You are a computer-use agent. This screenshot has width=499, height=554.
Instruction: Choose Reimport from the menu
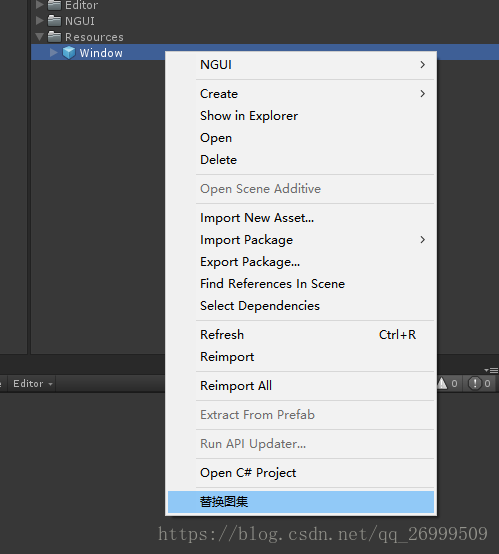(301, 356)
